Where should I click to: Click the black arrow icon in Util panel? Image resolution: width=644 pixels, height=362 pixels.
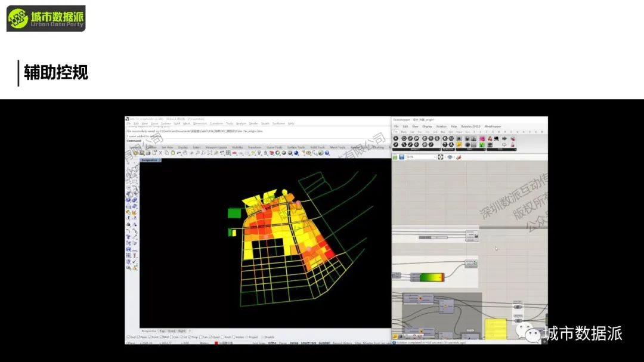(x=504, y=138)
